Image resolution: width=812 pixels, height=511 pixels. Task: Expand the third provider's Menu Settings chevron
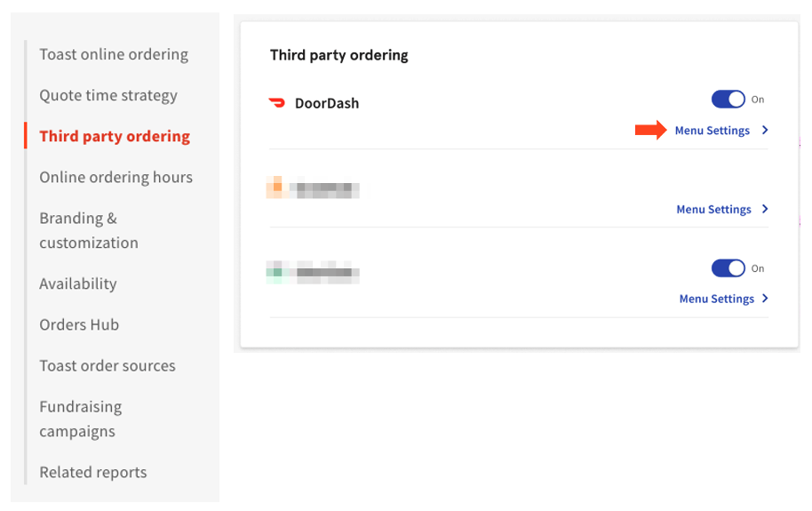[765, 299]
